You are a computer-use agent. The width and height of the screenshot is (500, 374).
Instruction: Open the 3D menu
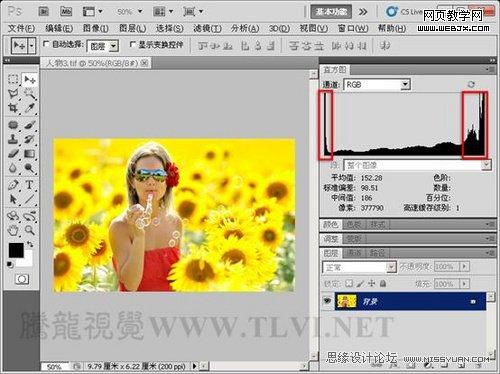[x=279, y=29]
